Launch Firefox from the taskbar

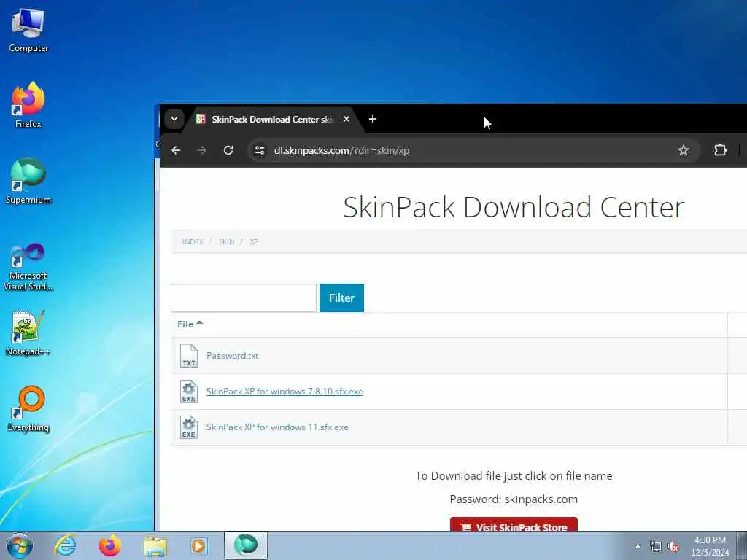(110, 545)
